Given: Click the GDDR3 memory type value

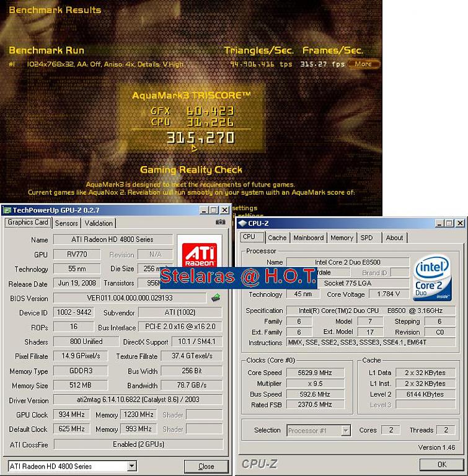Looking at the screenshot, I should 81,371.
